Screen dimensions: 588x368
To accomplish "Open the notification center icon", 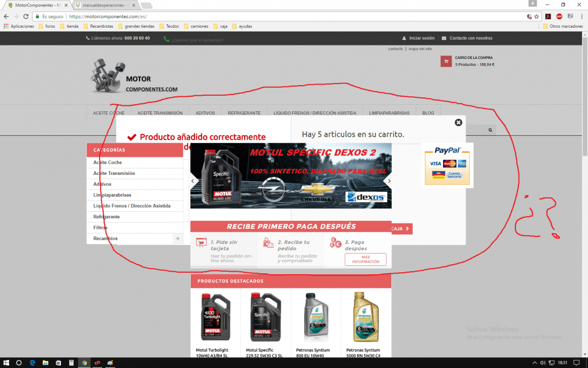I will [x=576, y=363].
